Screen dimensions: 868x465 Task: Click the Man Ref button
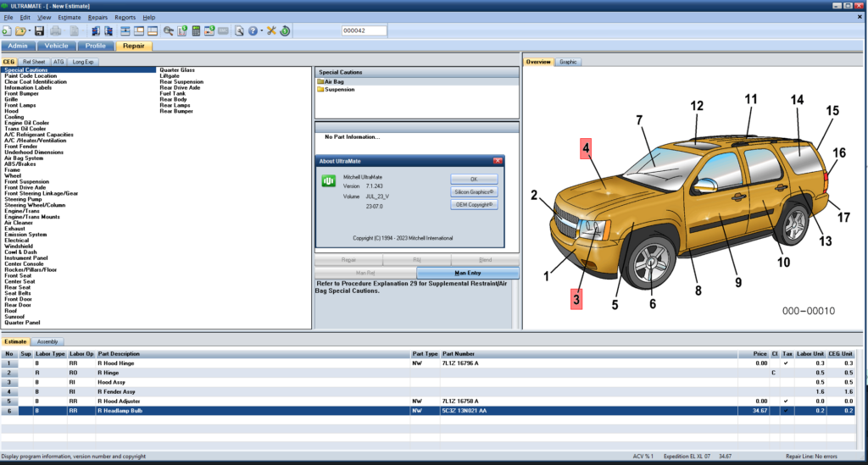pyautogui.click(x=365, y=273)
